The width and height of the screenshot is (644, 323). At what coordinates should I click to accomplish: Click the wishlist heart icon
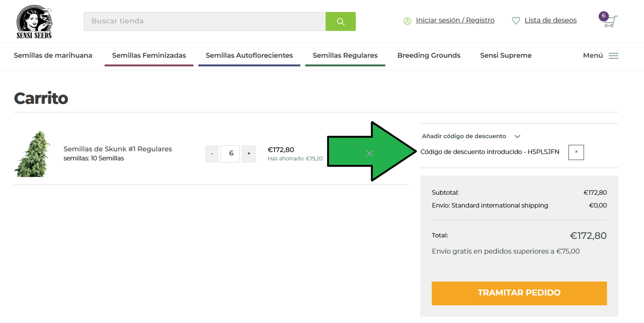516,21
